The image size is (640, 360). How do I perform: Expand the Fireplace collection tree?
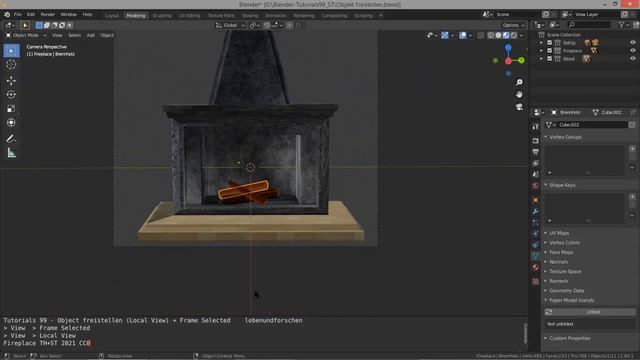coord(541,51)
